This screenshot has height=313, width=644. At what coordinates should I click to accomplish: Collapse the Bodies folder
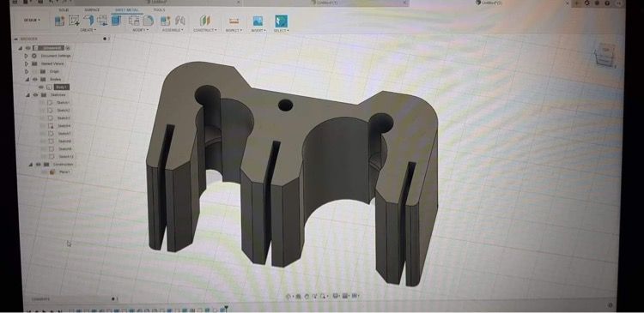[27, 79]
